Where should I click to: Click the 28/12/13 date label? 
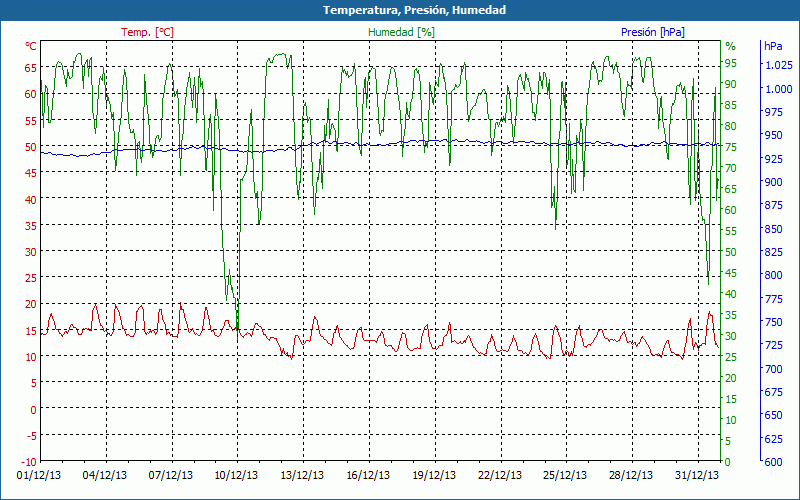(x=630, y=476)
